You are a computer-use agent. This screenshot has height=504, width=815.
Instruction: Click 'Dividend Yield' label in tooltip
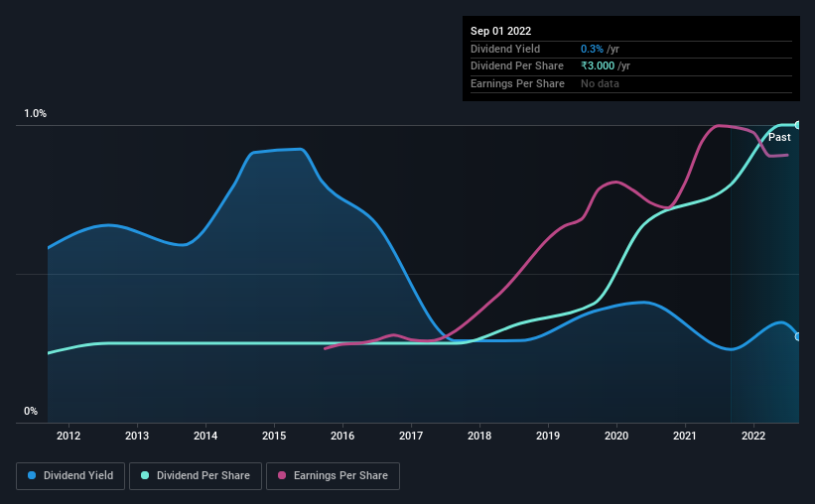[505, 49]
